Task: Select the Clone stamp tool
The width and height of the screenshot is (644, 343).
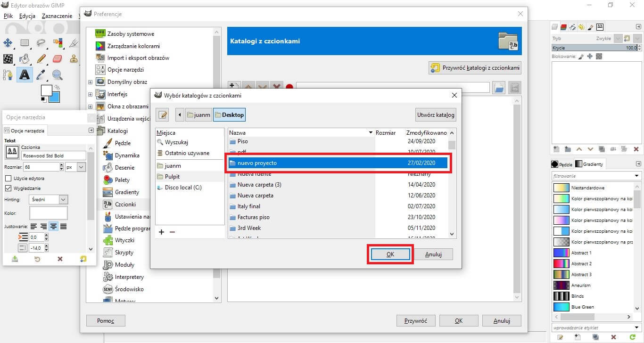Action: (74, 58)
